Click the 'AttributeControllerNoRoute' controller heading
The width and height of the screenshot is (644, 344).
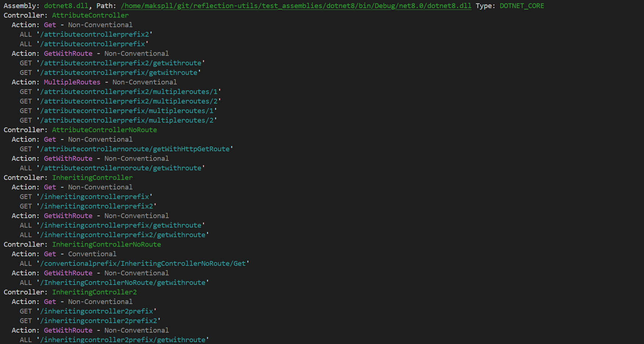click(105, 130)
